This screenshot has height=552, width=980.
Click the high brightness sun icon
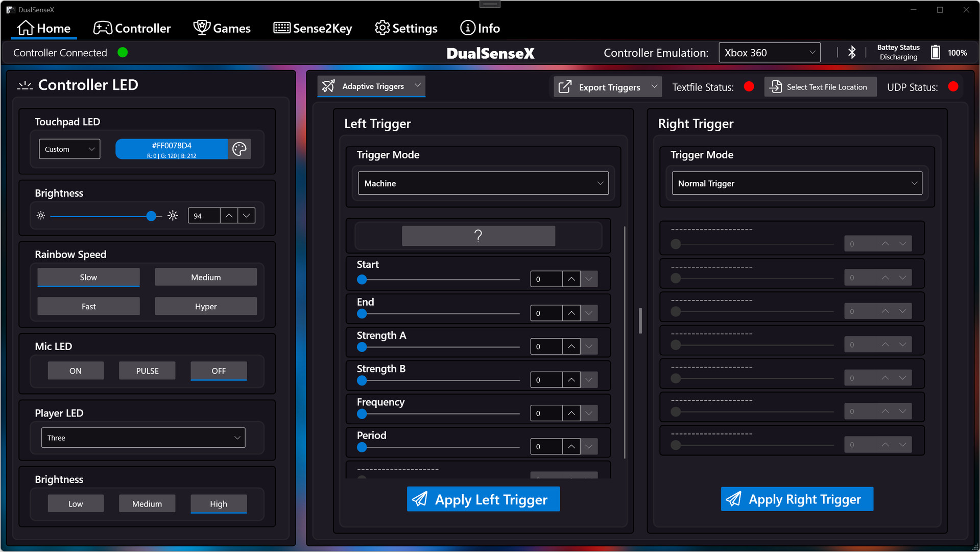[x=173, y=216]
